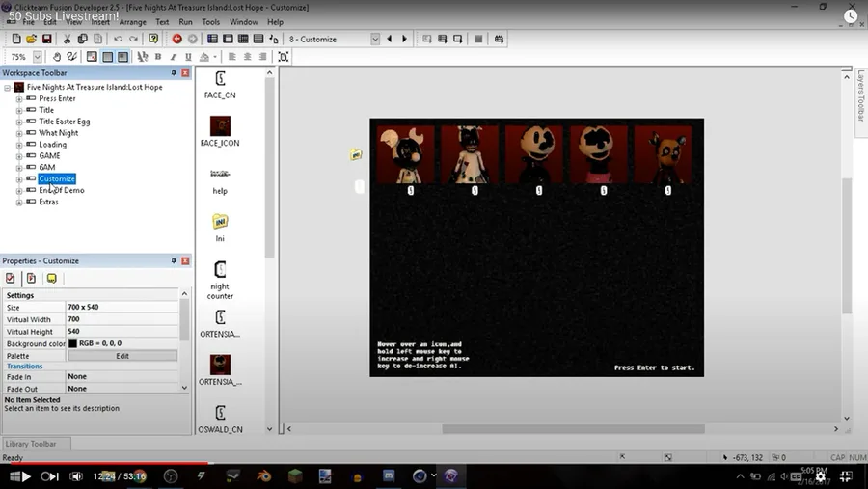Cut selection with the scissors icon
This screenshot has width=868, height=489.
click(67, 39)
